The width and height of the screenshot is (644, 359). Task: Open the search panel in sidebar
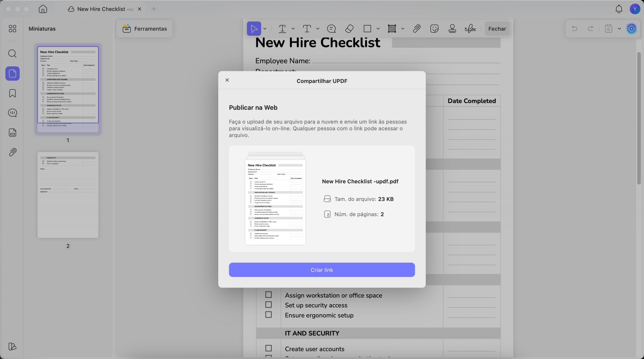coord(12,54)
